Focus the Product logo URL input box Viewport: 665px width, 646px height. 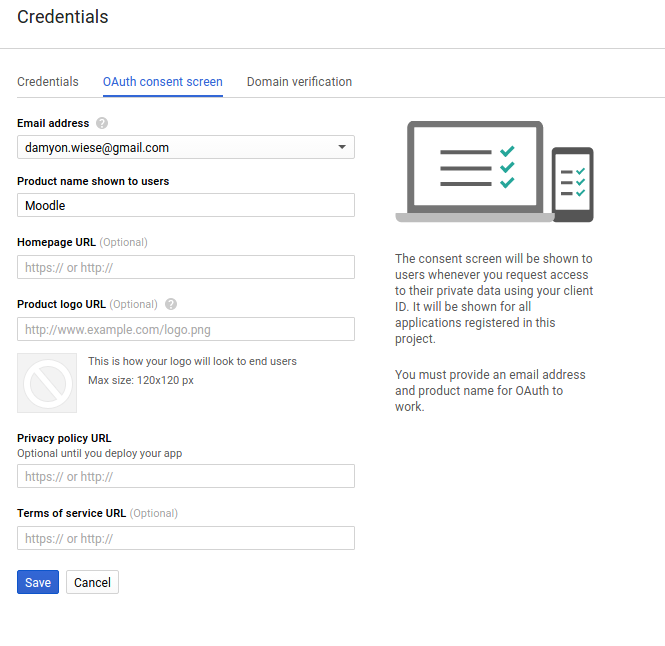click(x=186, y=329)
